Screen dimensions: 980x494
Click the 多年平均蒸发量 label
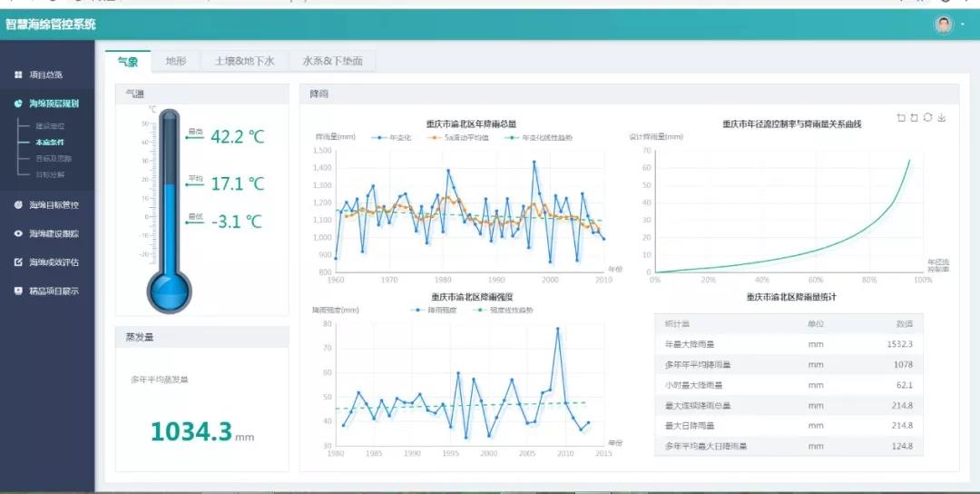160,380
